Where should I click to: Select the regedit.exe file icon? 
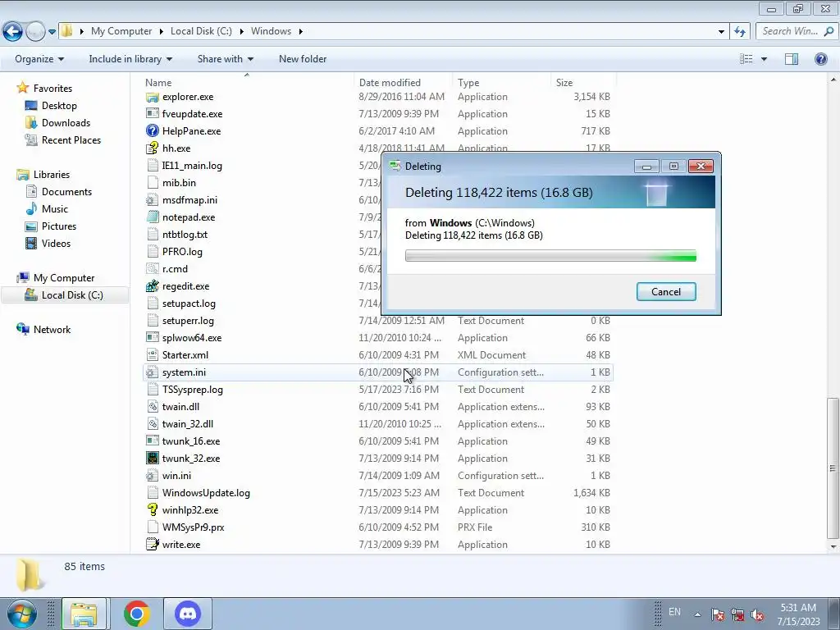coord(153,286)
